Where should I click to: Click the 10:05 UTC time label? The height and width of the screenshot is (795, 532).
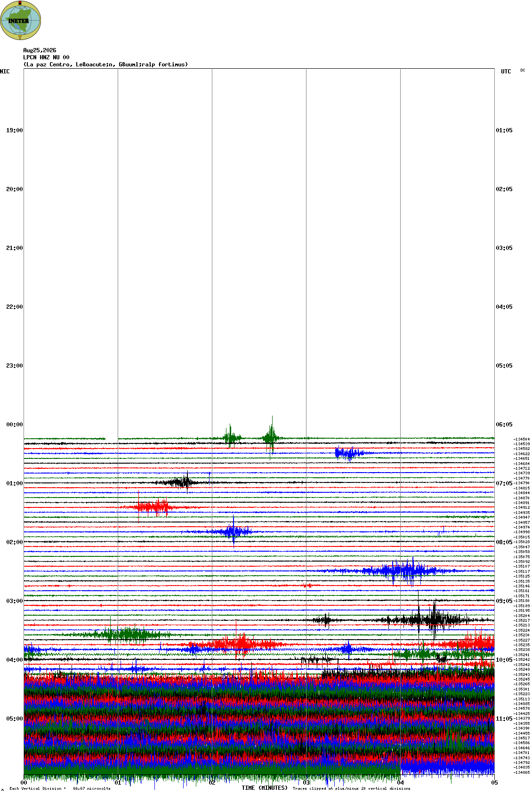(504, 660)
